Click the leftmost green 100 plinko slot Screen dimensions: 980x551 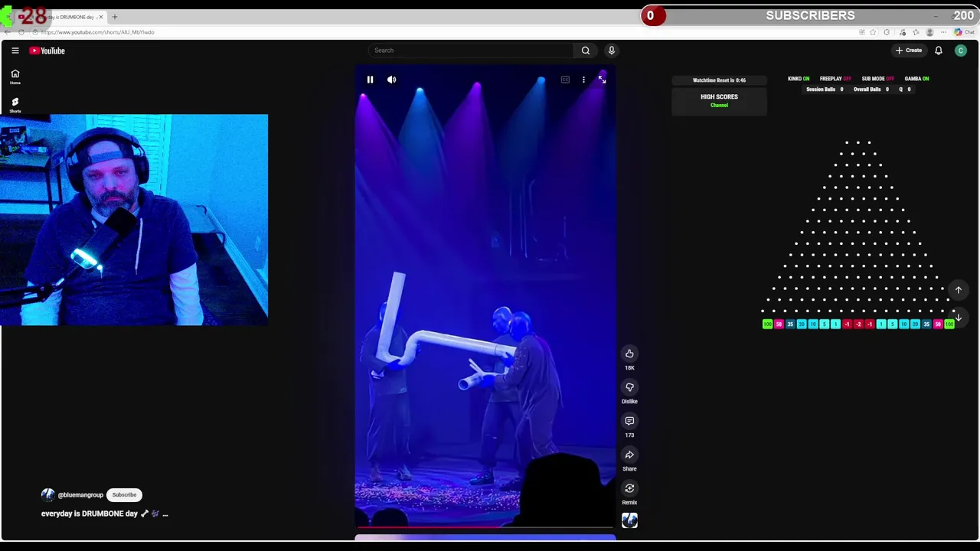767,324
